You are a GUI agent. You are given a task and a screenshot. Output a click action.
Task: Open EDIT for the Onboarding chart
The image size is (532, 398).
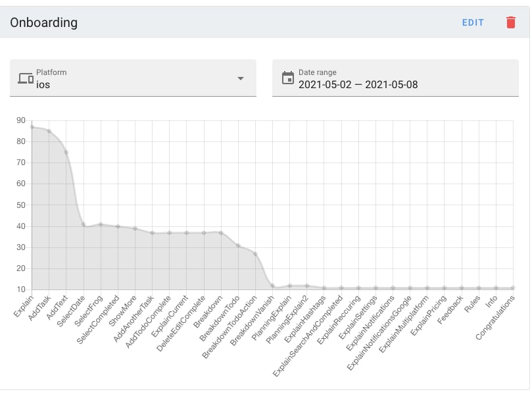click(x=473, y=23)
